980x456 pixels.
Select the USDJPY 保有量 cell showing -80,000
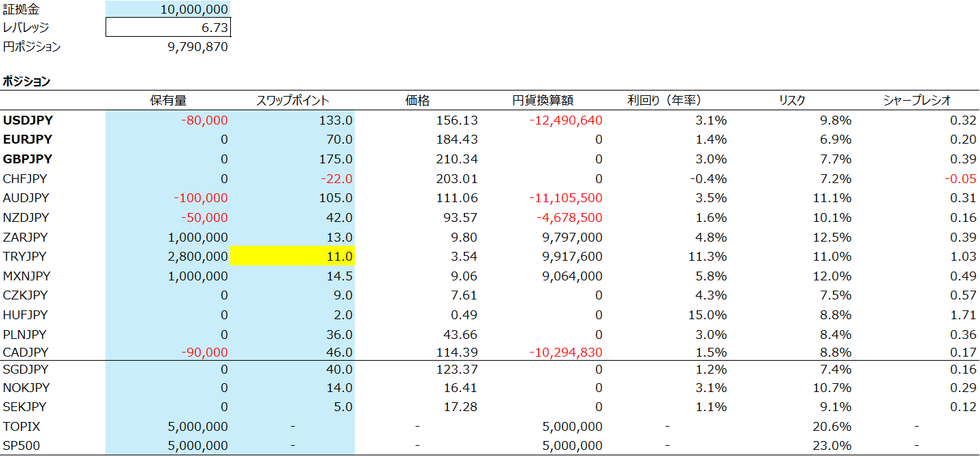click(168, 120)
